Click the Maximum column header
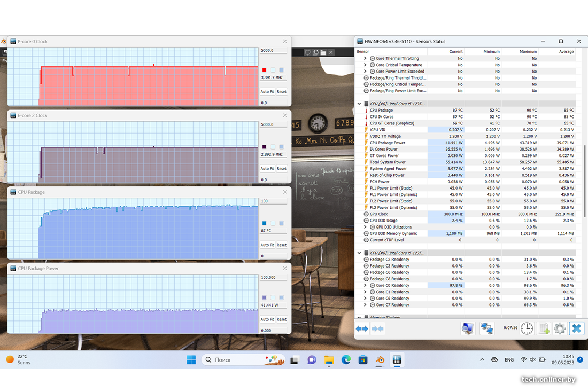Screen dimensions: 588x392 tap(528, 52)
